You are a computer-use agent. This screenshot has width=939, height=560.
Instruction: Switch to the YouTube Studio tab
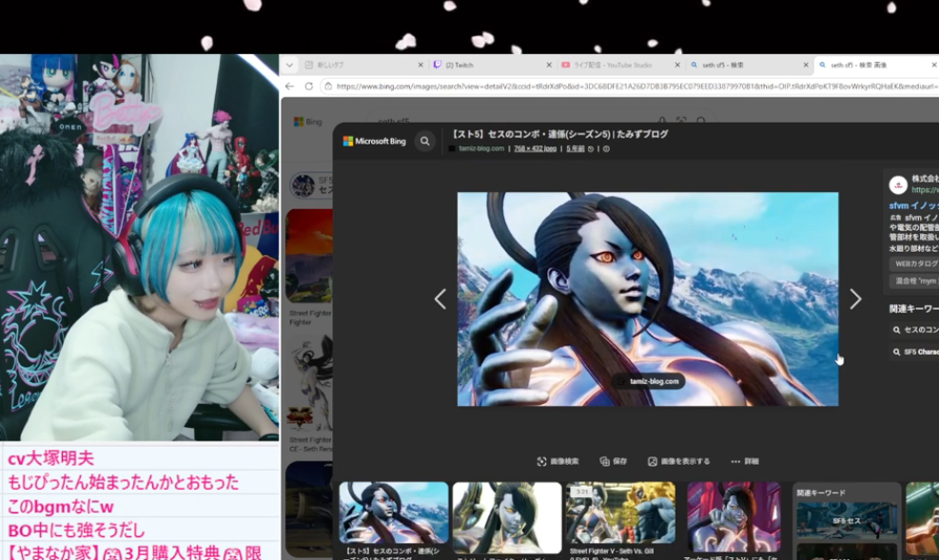pos(621,65)
